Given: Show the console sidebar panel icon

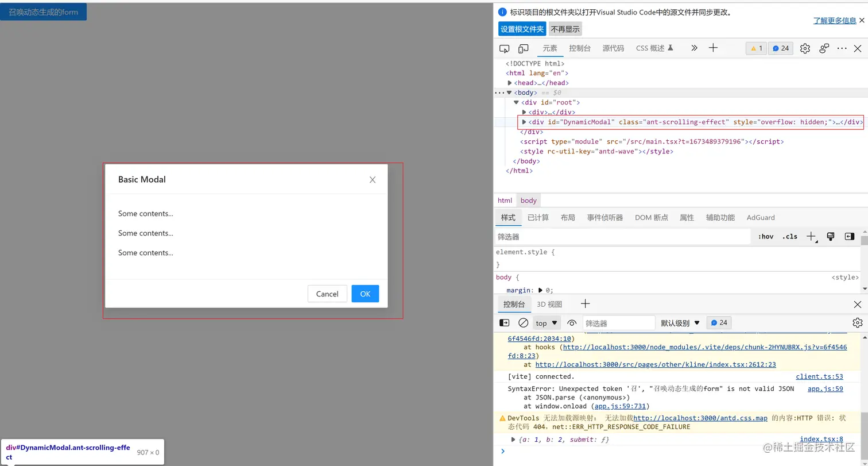Looking at the screenshot, I should [504, 323].
